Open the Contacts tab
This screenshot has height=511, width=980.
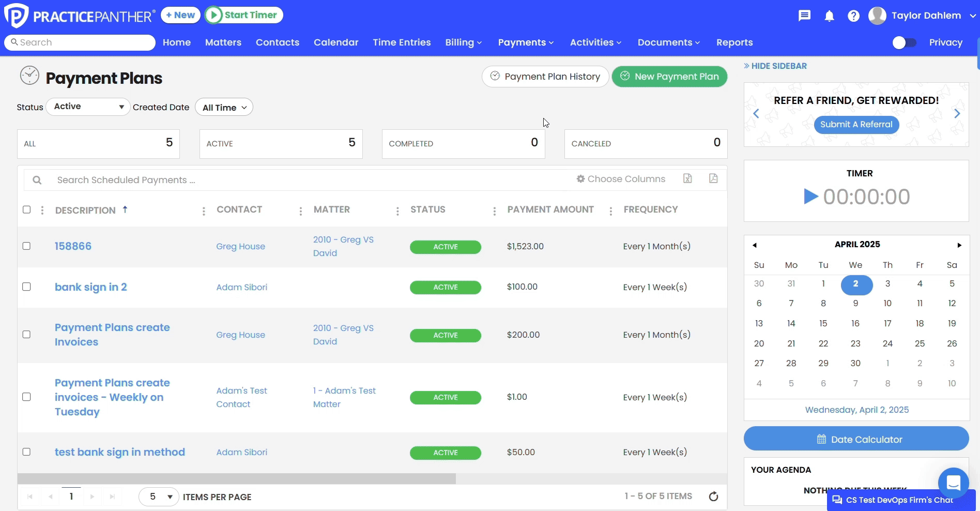[278, 42]
